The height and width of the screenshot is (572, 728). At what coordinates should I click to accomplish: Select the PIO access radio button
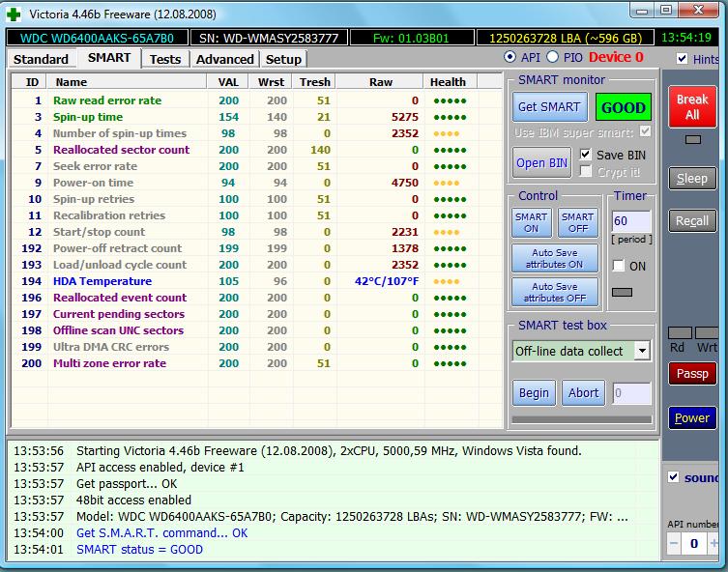click(552, 57)
